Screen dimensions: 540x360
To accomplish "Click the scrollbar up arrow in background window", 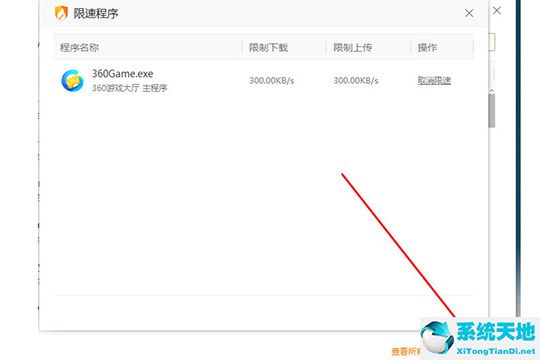I will click(492, 91).
